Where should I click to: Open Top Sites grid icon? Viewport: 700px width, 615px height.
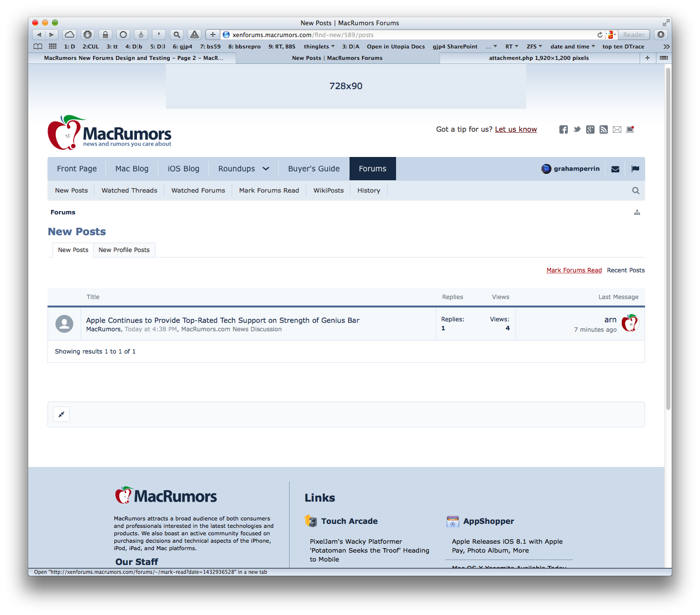tap(52, 47)
